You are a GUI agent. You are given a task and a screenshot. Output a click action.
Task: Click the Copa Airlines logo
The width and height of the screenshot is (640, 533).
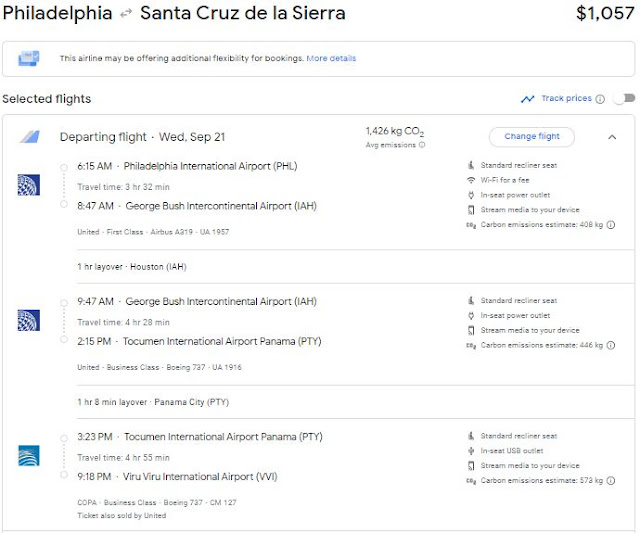(x=28, y=456)
